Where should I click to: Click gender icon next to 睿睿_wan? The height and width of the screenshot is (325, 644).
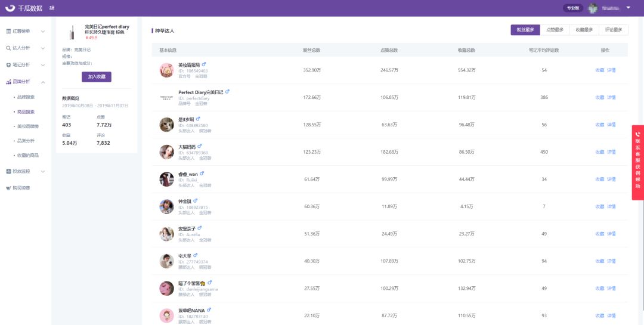pos(202,174)
